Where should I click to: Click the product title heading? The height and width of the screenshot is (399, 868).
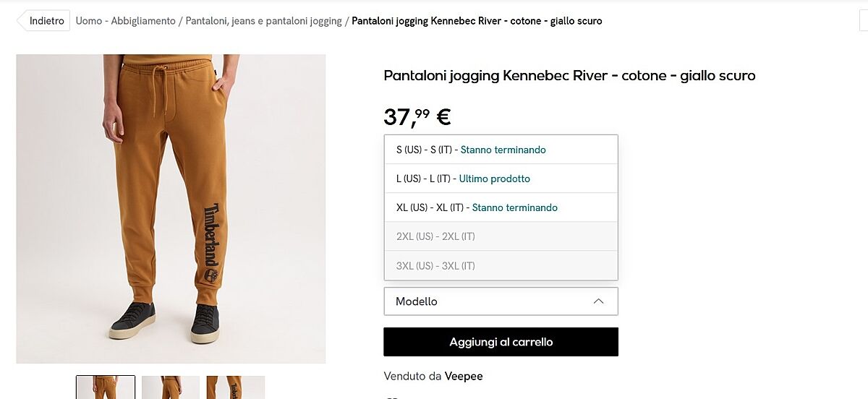(x=569, y=75)
